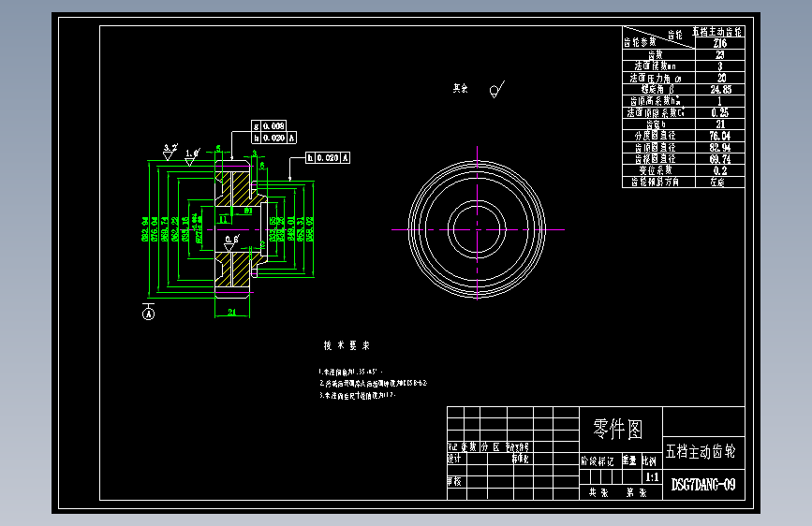This screenshot has height=526, width=812.
Task: Click the 'h 0.020 A' frame below 'g 0.009'
Action: coord(274,138)
